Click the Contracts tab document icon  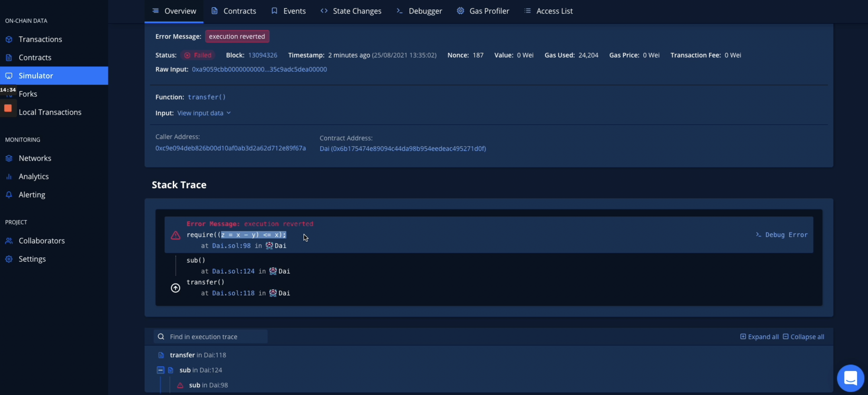214,11
